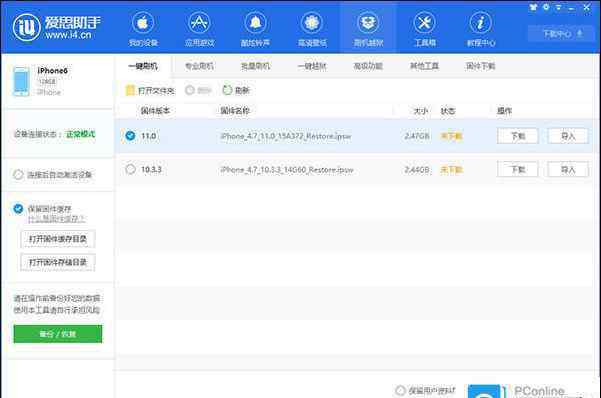This screenshot has height=398, width=601.
Task: Select the retain user data option
Action: click(400, 391)
